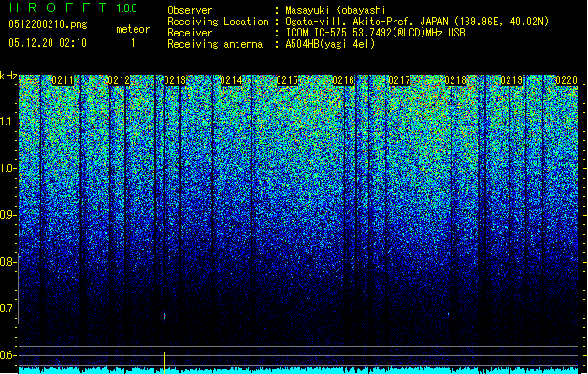Select the file name 0512200210.png
Viewport: 588px width, 374px height.
click(x=48, y=24)
